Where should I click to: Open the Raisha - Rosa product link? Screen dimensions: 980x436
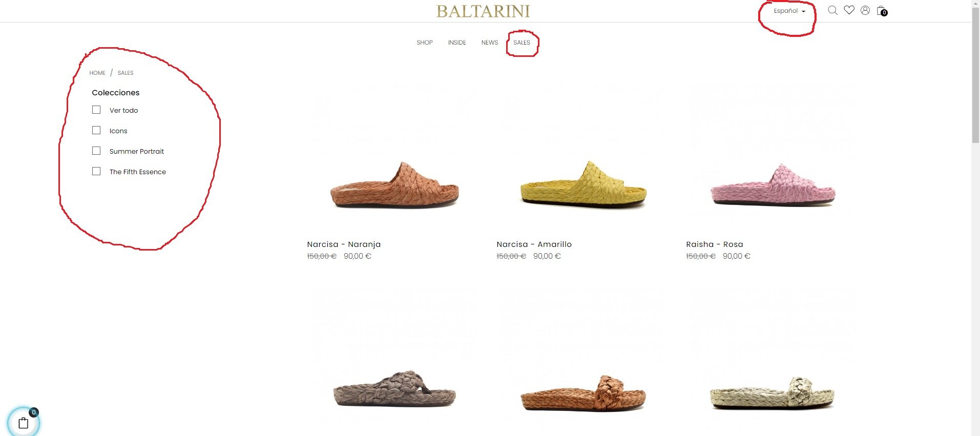(x=715, y=244)
